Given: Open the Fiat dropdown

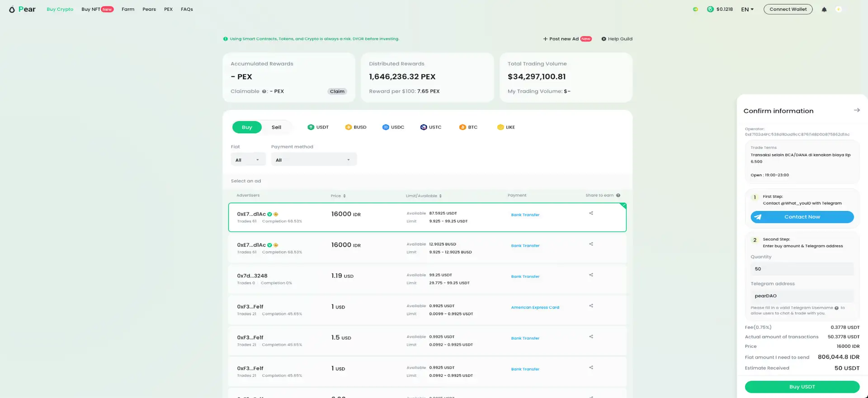Looking at the screenshot, I should [248, 160].
